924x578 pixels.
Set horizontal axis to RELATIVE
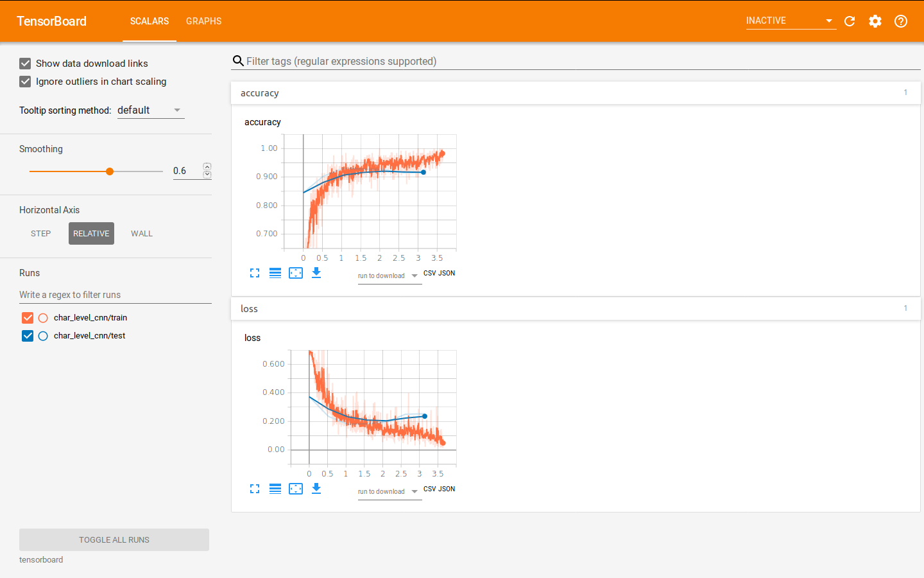coord(91,234)
